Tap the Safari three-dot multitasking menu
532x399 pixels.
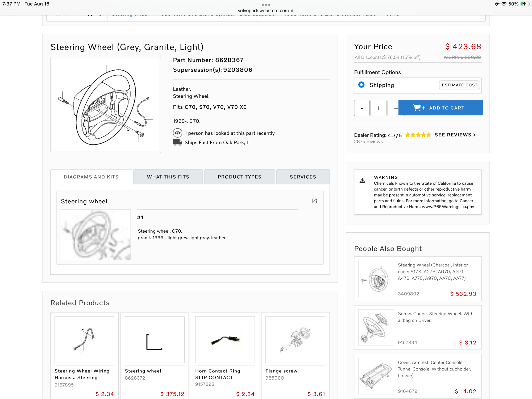[266, 5]
